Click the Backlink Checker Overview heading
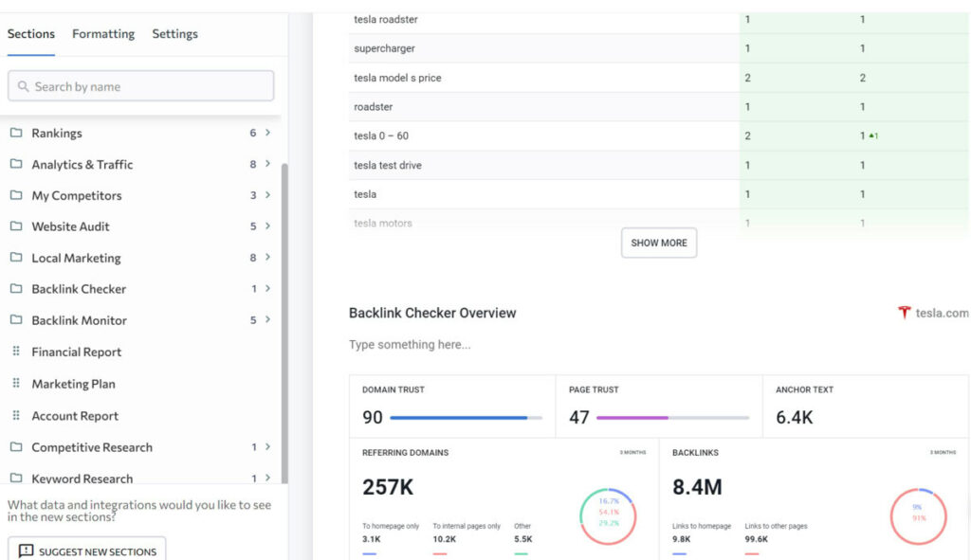Screen dimensions: 971x560 (x=432, y=313)
